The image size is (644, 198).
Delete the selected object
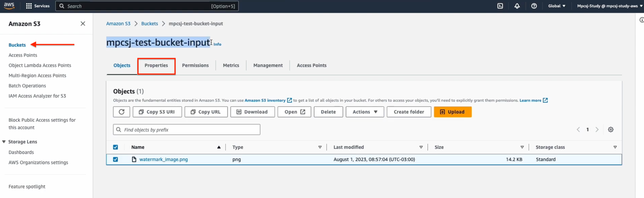click(328, 112)
